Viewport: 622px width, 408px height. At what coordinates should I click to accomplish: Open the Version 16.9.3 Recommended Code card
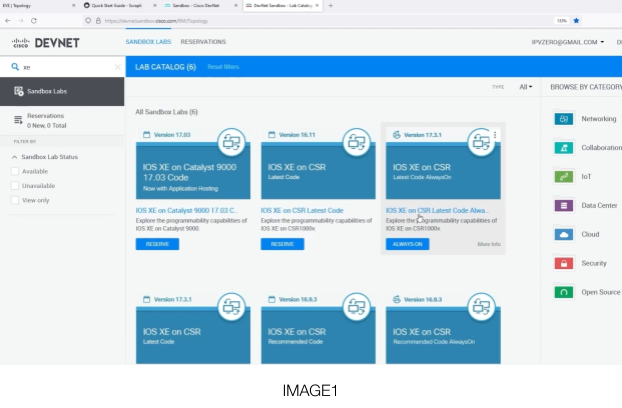318,335
